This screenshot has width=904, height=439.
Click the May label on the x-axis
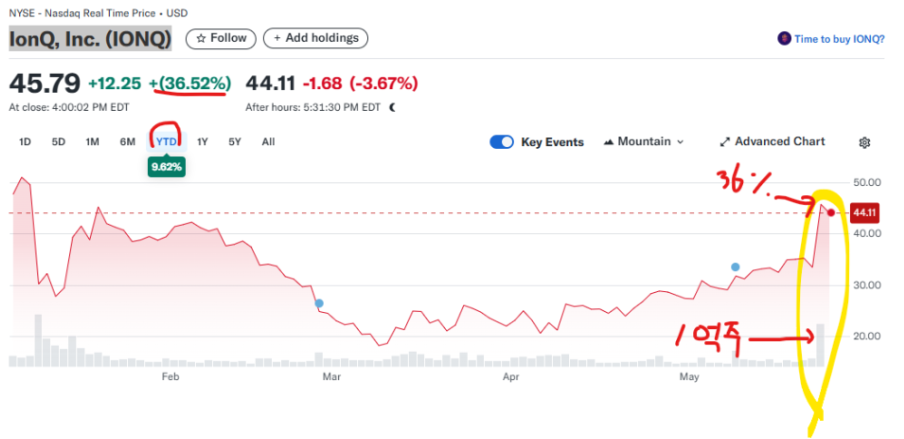coord(689,378)
